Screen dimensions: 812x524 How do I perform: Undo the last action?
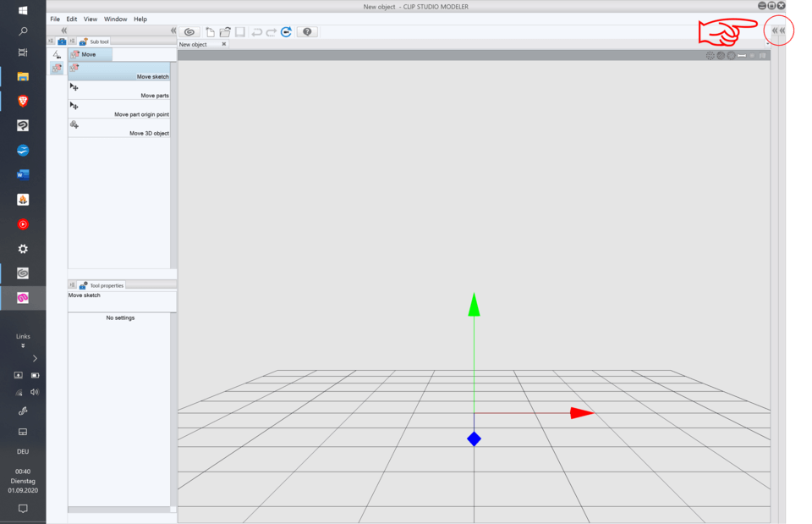click(256, 32)
